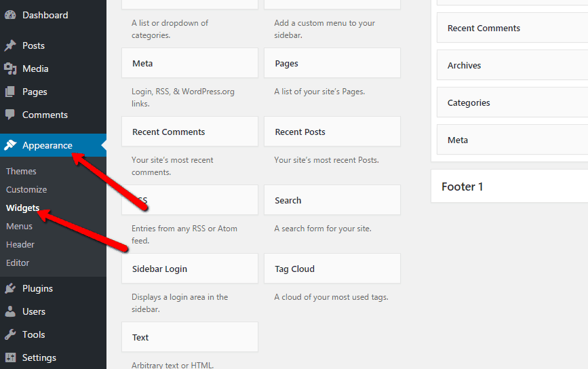Select the Recent Posts widget
The image size is (588, 369).
(332, 132)
